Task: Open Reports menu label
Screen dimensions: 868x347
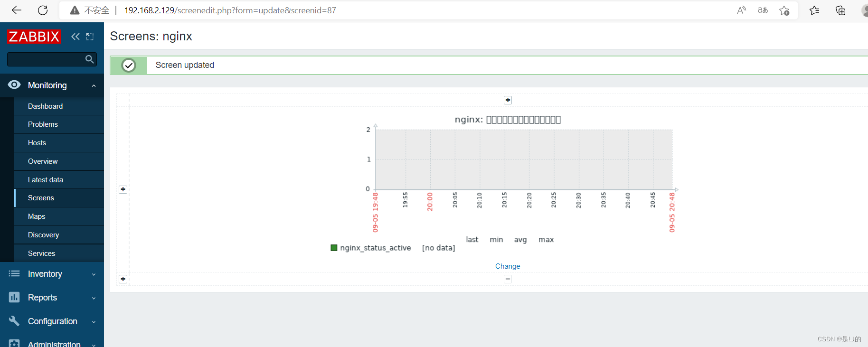Action: tap(42, 298)
